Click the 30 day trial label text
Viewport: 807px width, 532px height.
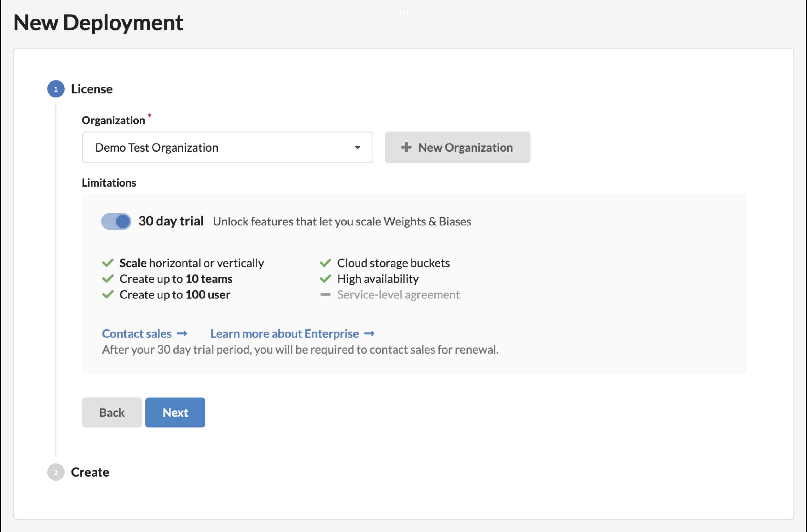pyautogui.click(x=171, y=221)
